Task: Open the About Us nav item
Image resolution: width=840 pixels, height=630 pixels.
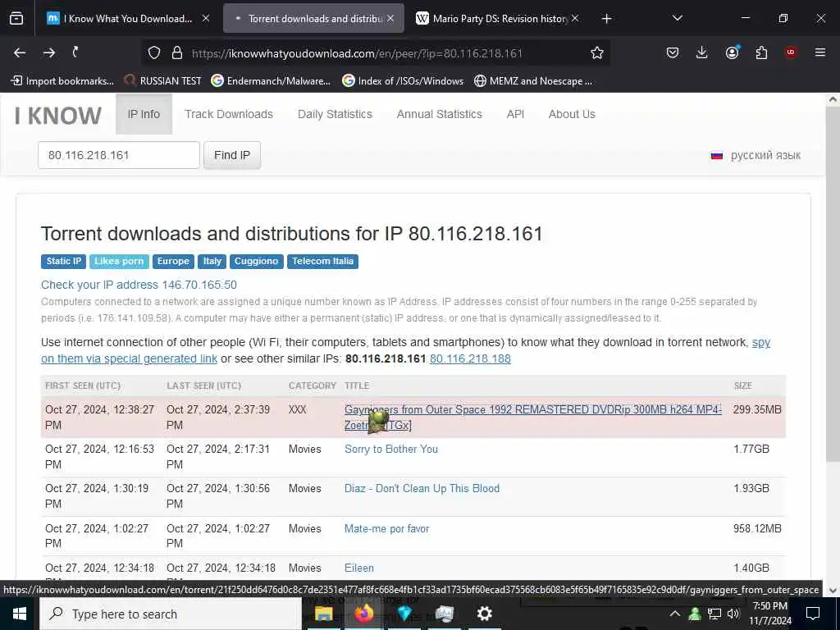Action: (572, 114)
